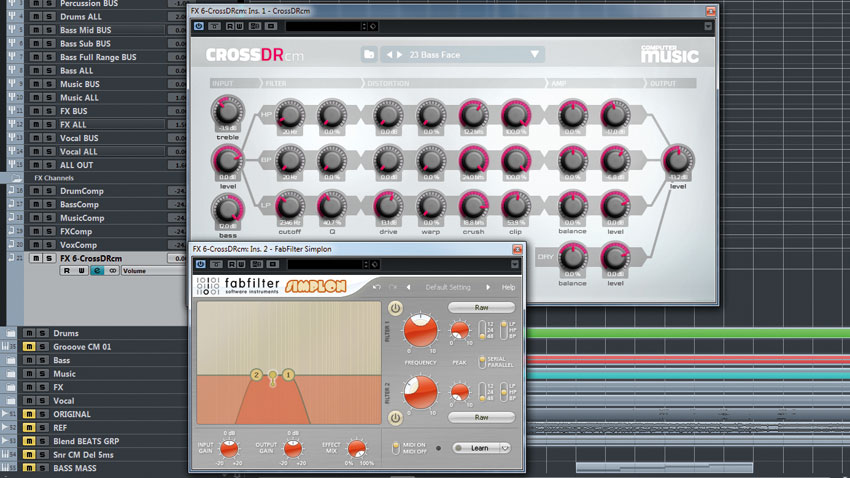Unmute the ORIGINAL track
Screen dimensions: 850x478
29,414
